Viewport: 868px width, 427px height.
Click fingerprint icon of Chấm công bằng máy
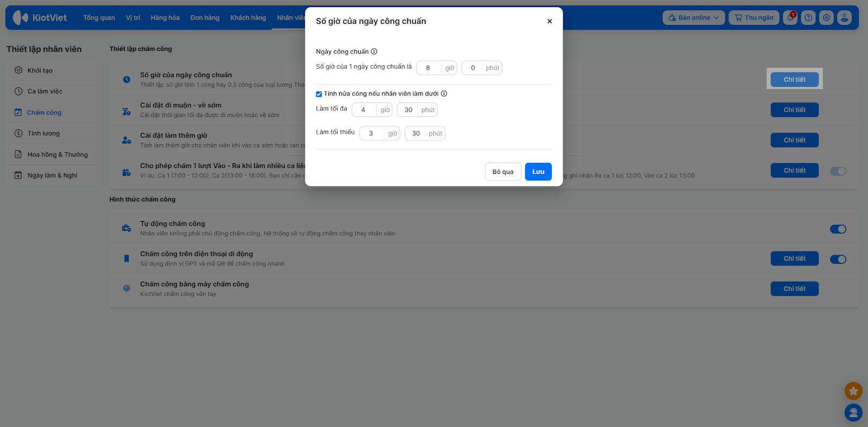click(x=126, y=289)
